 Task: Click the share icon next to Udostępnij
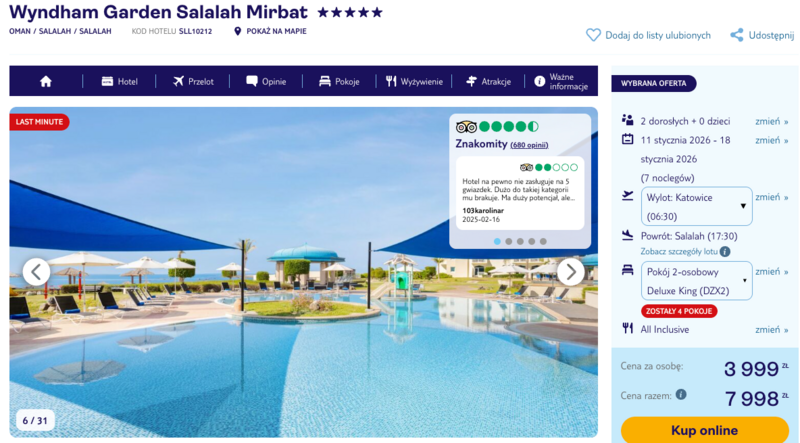737,35
